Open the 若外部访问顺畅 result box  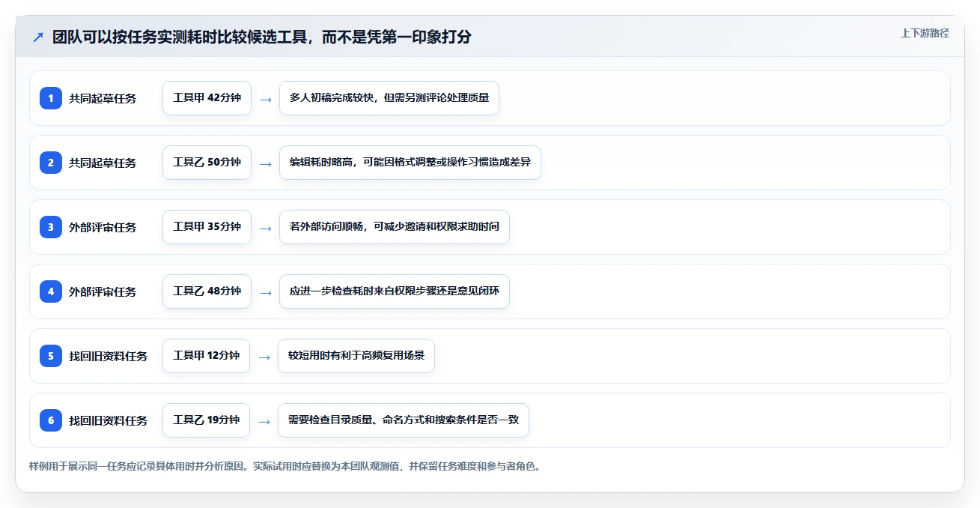pyautogui.click(x=395, y=227)
